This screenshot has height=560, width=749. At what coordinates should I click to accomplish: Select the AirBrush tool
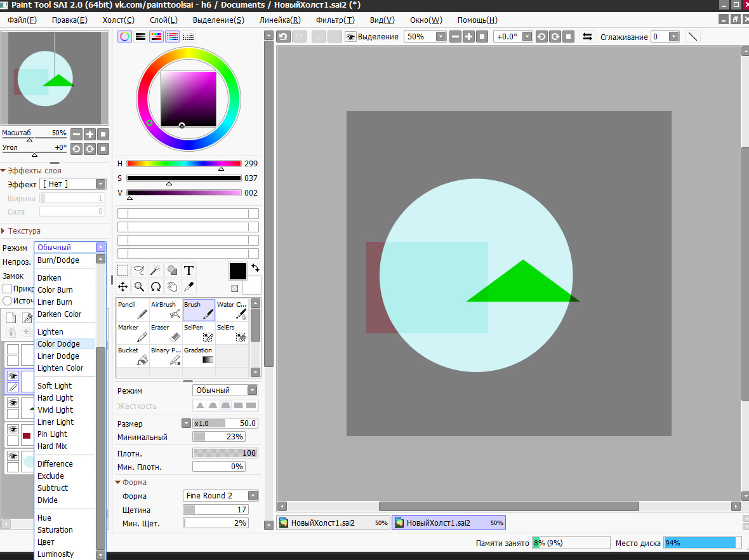coord(166,310)
